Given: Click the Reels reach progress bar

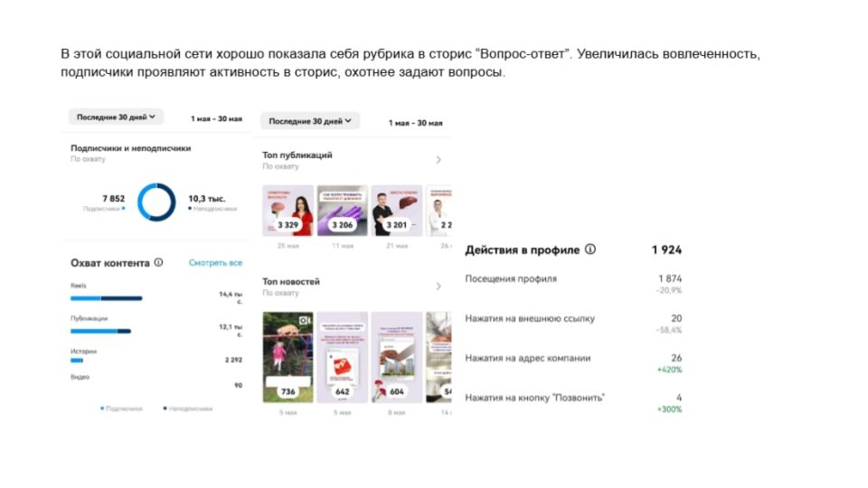Looking at the screenshot, I should tap(107, 298).
